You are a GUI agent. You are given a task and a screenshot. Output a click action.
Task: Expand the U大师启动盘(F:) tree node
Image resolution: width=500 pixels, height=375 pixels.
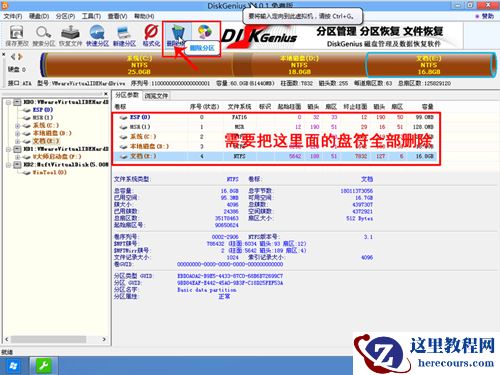pos(18,157)
